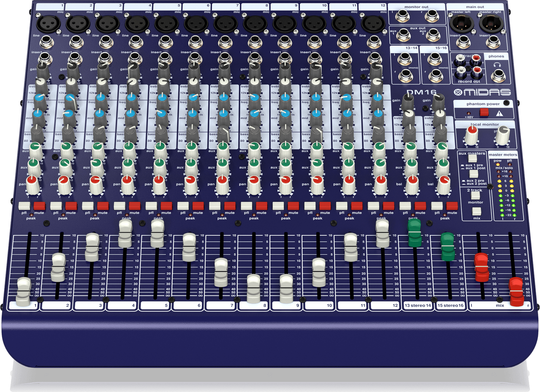Click the channel 1 red pan knob
The width and height of the screenshot is (540, 392).
[x=32, y=184]
